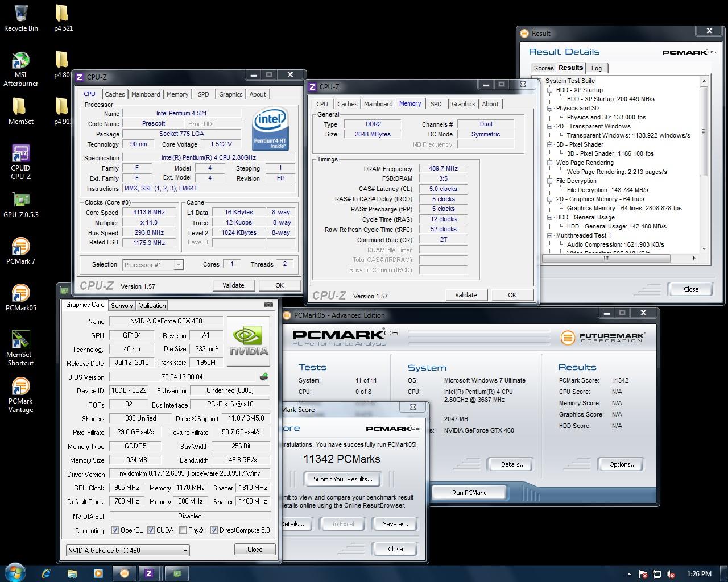The width and height of the screenshot is (728, 582).
Task: Switch to GPU-Z taskbar button
Action: coord(176,573)
